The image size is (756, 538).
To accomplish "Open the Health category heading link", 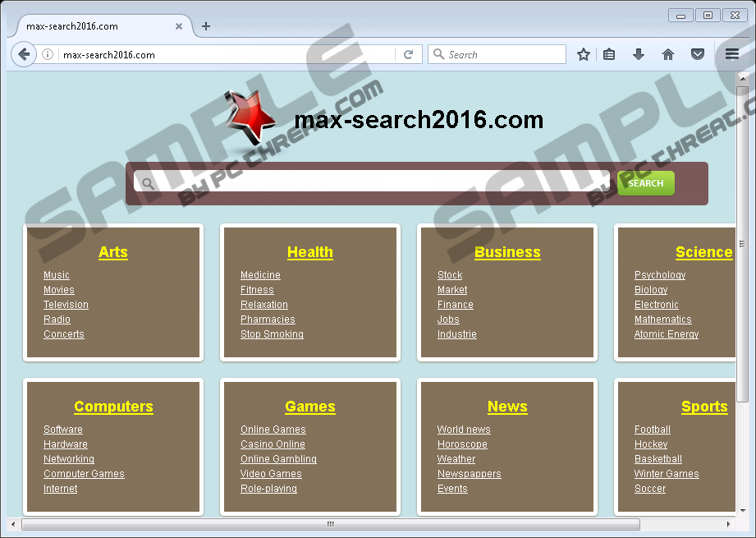I will (x=310, y=252).
